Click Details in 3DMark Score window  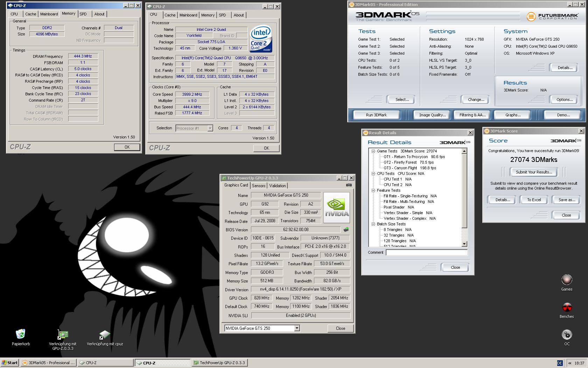[x=503, y=200]
